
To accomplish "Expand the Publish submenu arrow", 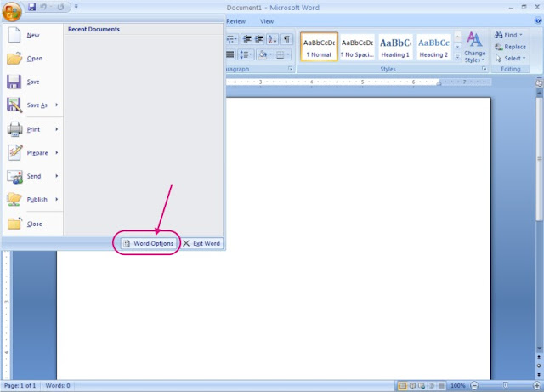I will click(x=57, y=199).
